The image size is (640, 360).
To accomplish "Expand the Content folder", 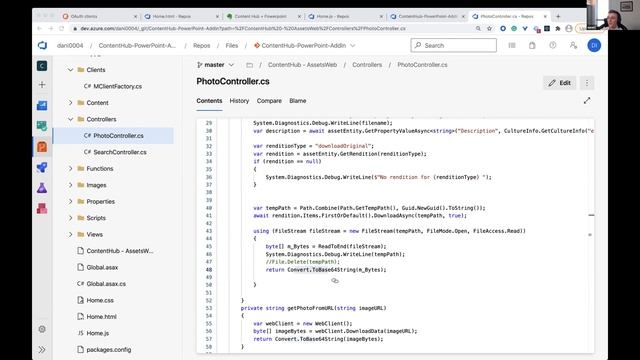I will coord(70,103).
